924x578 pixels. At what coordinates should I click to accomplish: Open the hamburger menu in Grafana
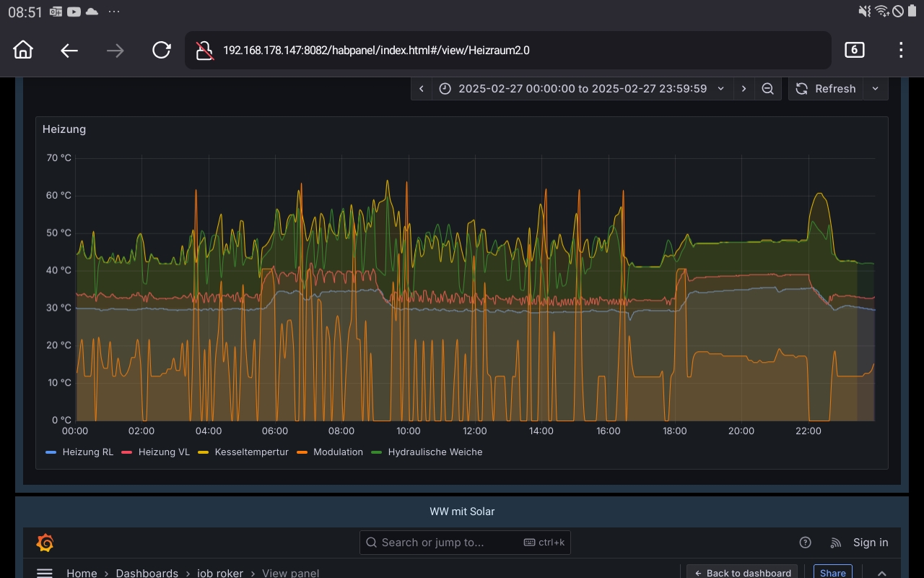pyautogui.click(x=45, y=573)
